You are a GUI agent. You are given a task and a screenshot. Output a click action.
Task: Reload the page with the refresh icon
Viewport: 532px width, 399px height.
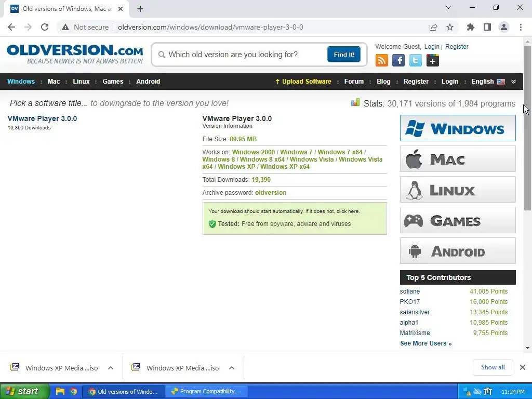(45, 27)
